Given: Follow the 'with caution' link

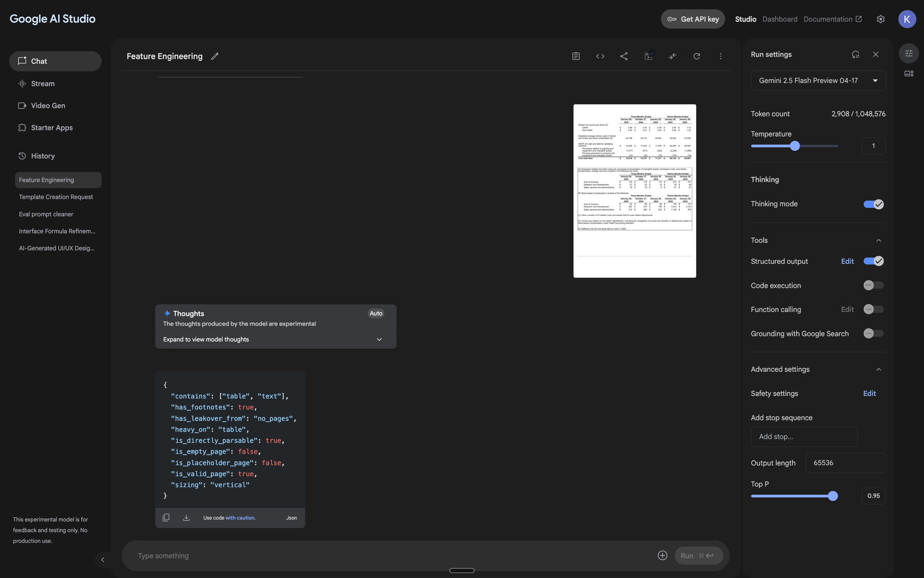Looking at the screenshot, I should click(240, 518).
